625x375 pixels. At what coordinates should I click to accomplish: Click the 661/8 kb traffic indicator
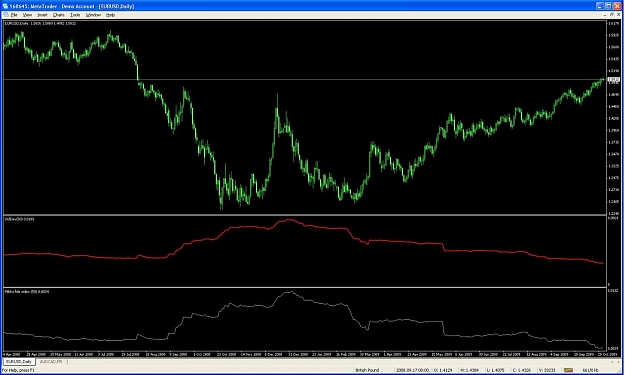tap(591, 370)
